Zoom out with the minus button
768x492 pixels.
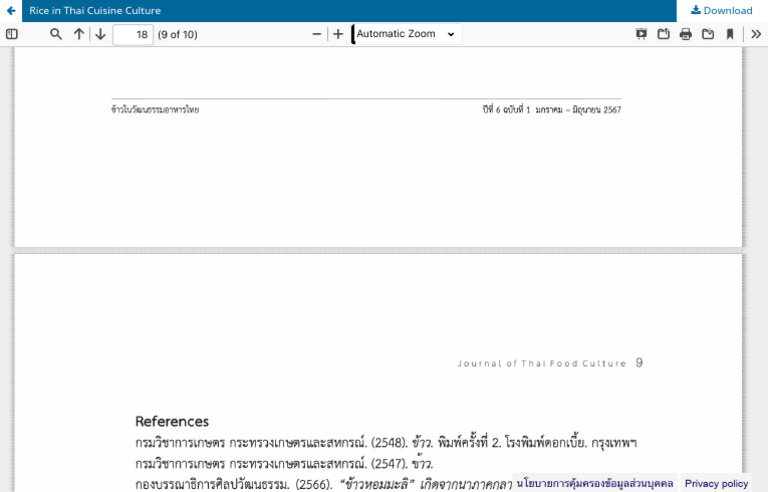(316, 34)
